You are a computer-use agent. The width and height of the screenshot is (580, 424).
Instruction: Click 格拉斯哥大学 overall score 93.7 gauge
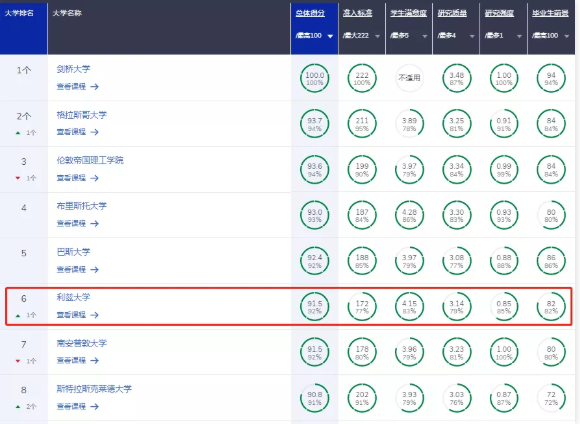tap(314, 124)
